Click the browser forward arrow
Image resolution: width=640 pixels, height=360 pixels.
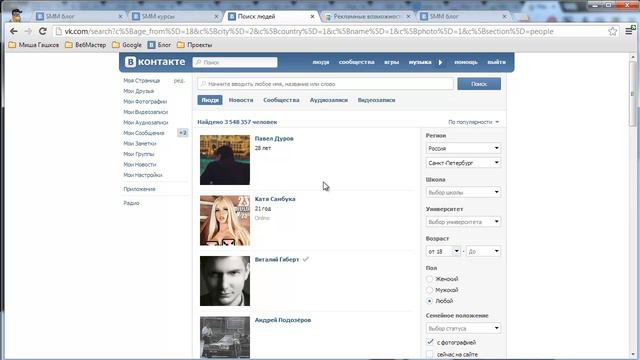28,31
